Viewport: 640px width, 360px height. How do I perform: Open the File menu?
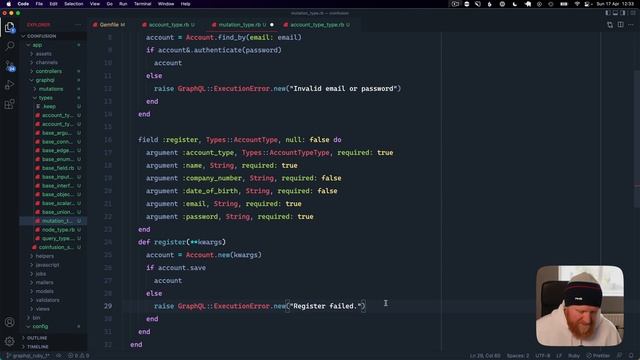click(x=39, y=4)
